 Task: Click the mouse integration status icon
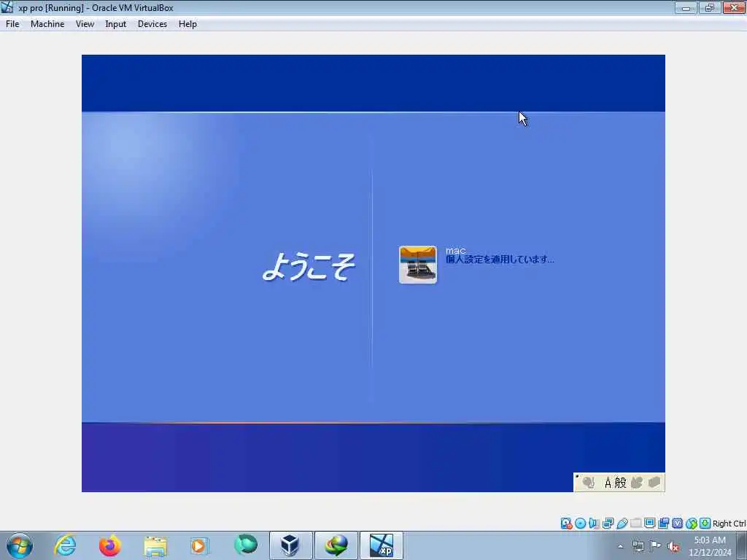pos(692,524)
